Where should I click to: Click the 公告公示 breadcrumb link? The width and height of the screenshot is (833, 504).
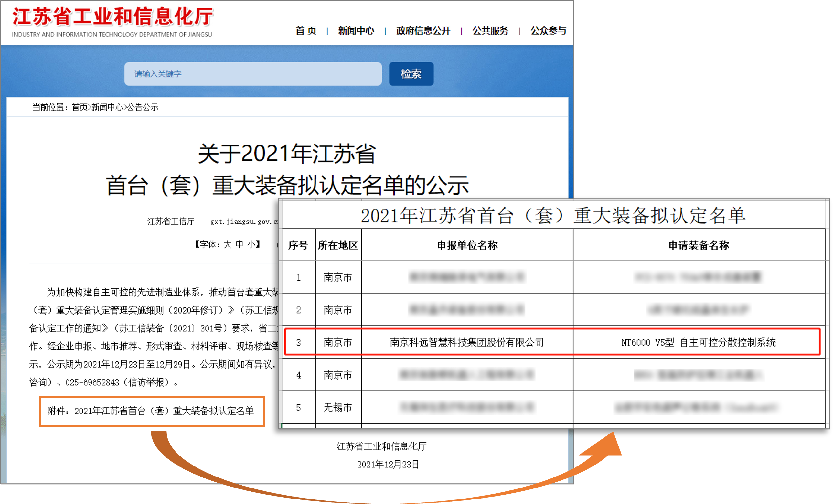pos(142,107)
